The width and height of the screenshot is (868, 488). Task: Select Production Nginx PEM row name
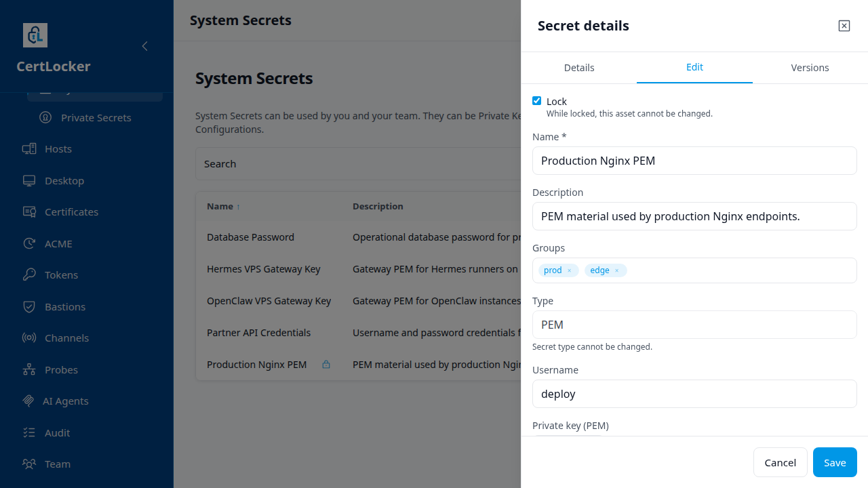click(256, 365)
